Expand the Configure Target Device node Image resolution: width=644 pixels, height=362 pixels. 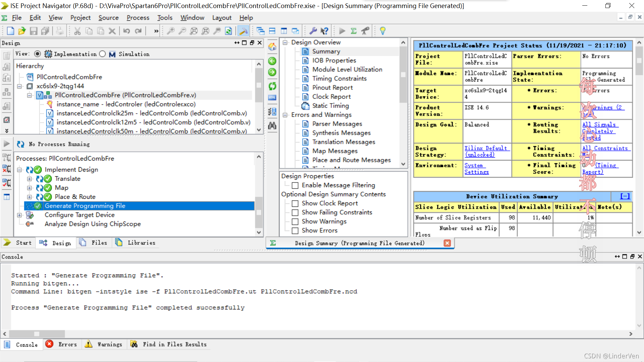tap(19, 215)
